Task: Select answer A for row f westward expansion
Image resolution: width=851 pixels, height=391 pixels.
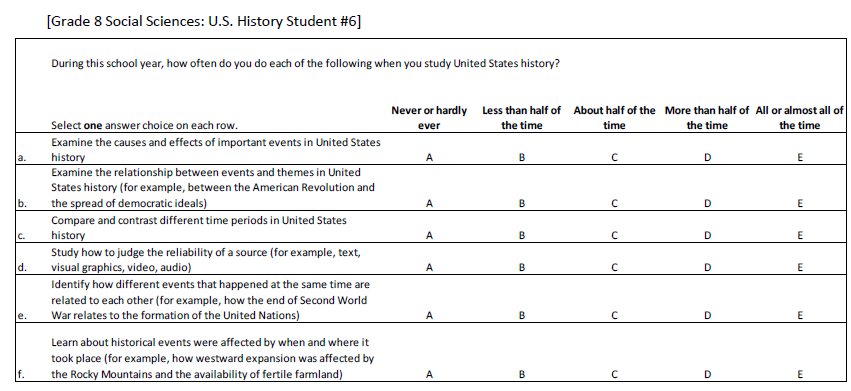Action: [x=429, y=374]
